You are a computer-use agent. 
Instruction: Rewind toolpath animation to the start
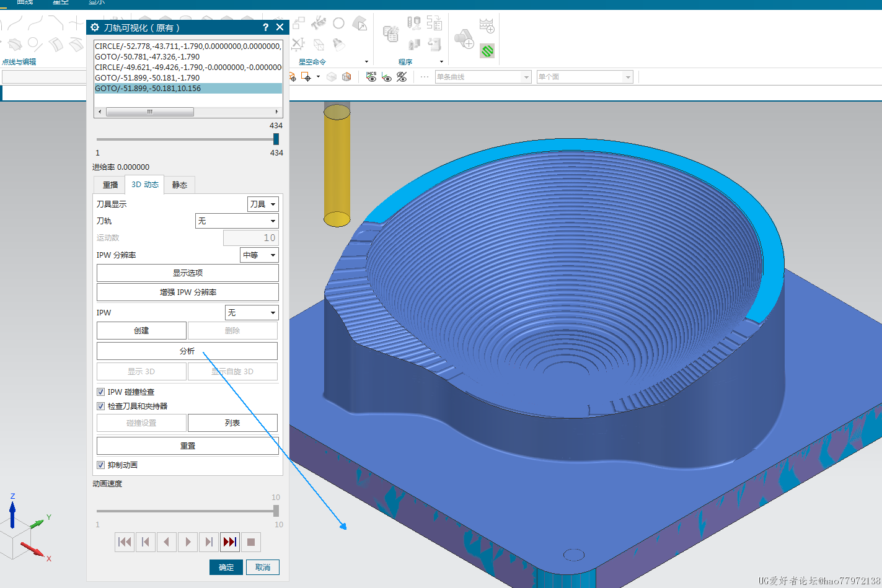[x=125, y=542]
